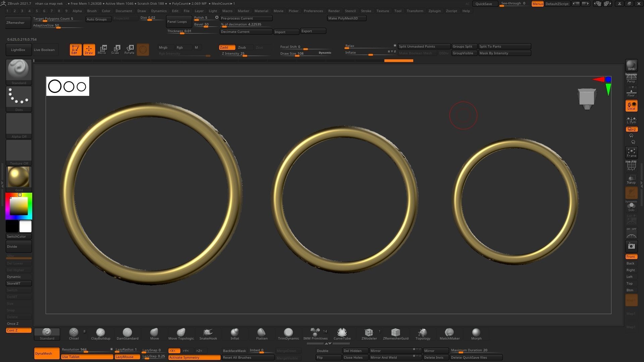Select the DamStandard brush
Viewport: 644px width, 362px height.
click(127, 334)
